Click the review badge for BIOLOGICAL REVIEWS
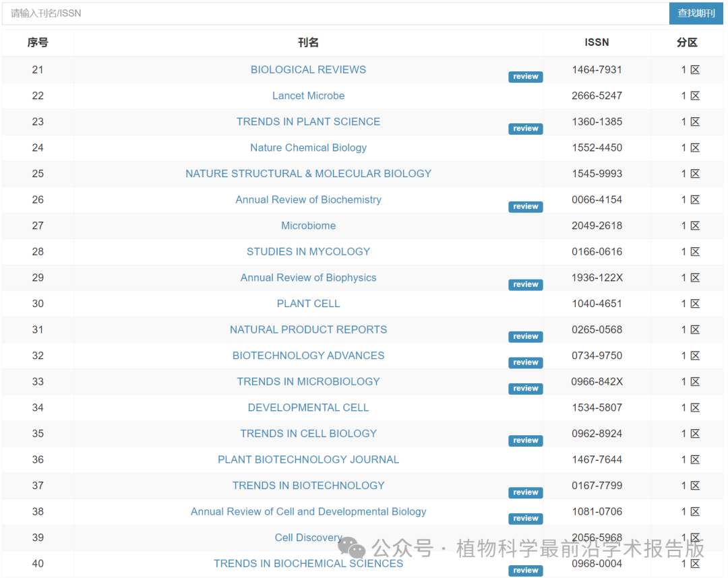The width and height of the screenshot is (728, 578). pos(525,77)
